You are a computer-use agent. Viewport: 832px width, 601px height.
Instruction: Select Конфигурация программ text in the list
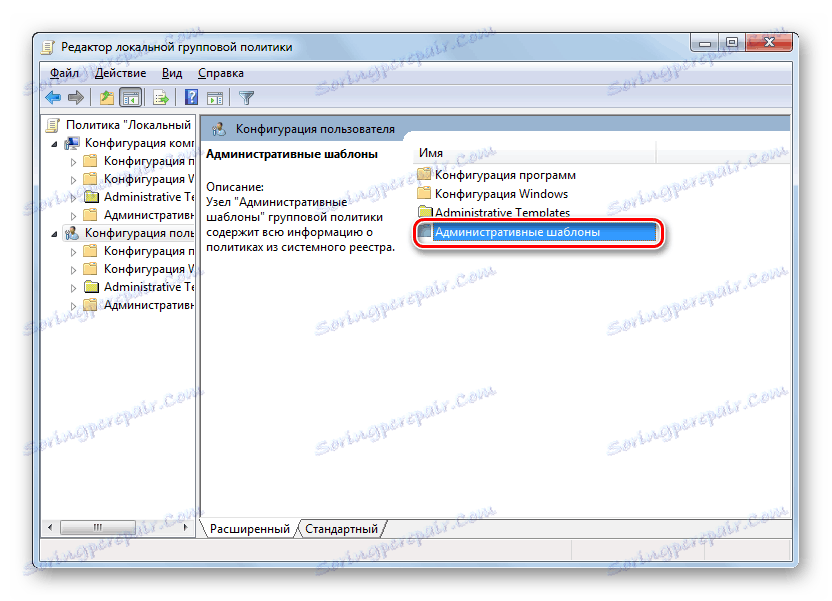click(x=505, y=175)
